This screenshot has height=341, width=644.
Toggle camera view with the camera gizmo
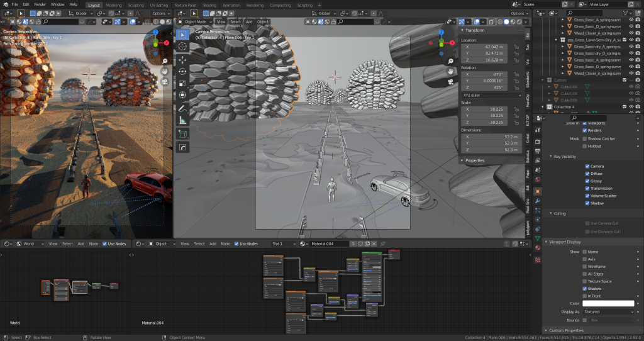coord(451,82)
